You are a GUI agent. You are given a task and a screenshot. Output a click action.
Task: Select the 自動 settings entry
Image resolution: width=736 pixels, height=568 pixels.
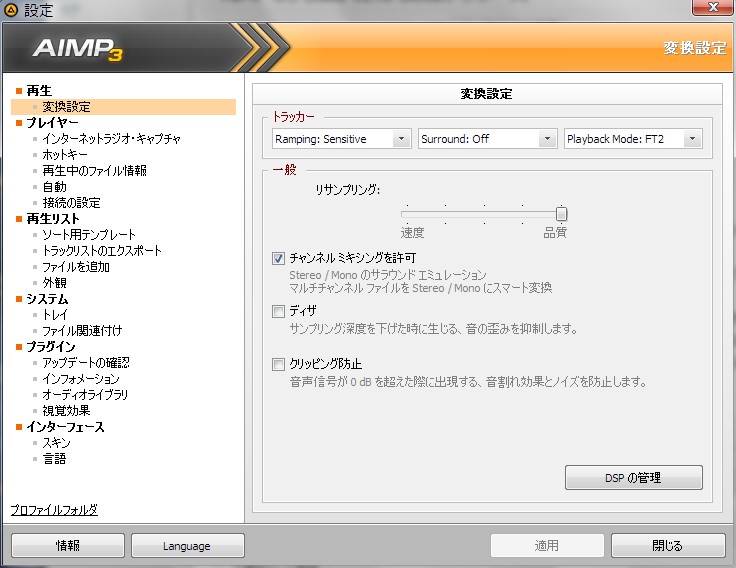click(54, 187)
